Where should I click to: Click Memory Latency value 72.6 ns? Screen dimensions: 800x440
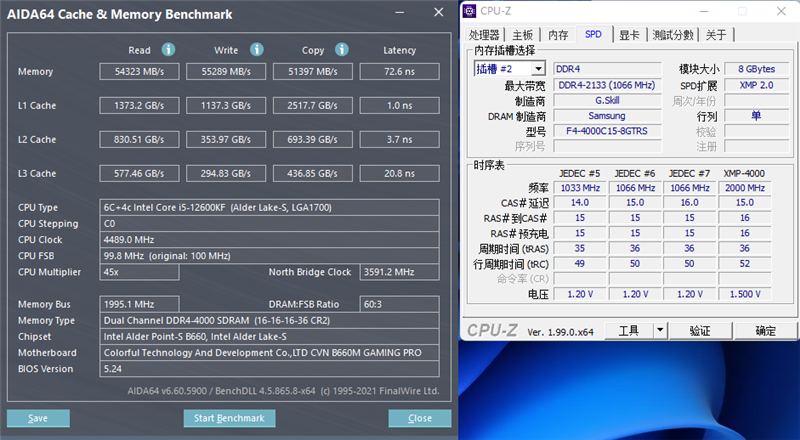tap(399, 71)
